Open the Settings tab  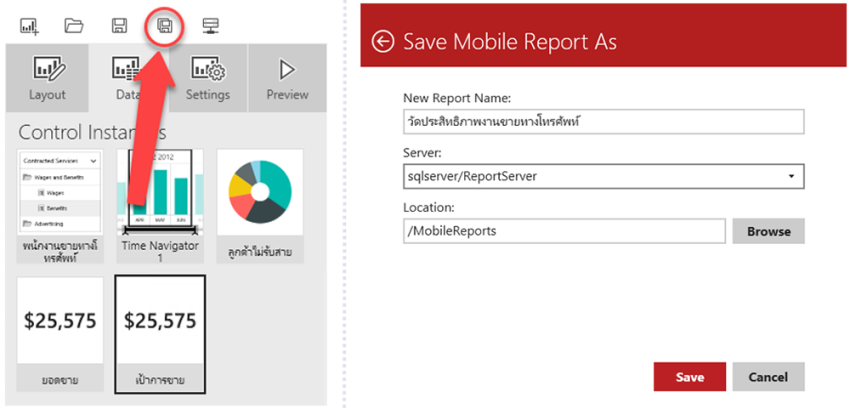(x=208, y=78)
